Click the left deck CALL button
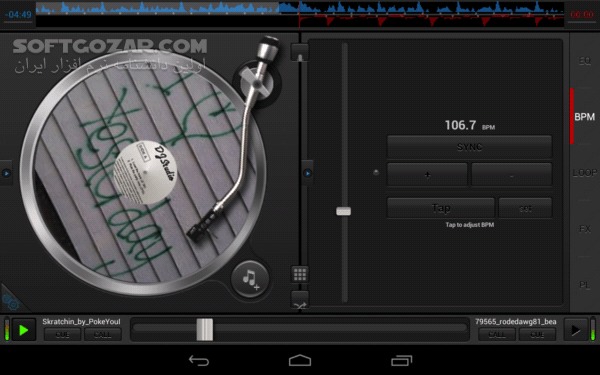Image resolution: width=600 pixels, height=375 pixels. 103,334
